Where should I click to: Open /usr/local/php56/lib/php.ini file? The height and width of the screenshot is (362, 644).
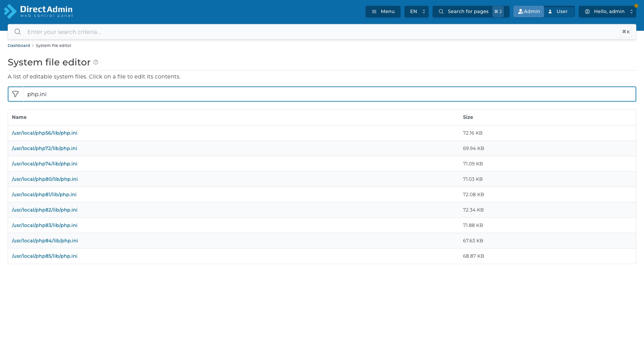point(45,133)
